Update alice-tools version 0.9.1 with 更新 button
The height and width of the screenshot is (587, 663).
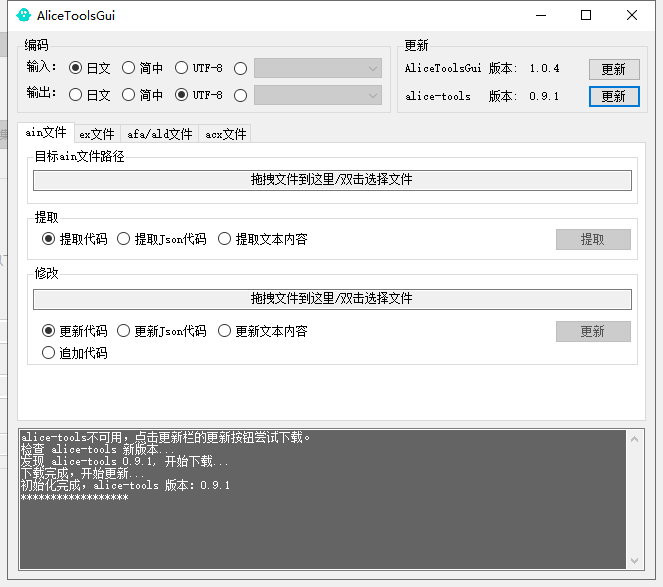[614, 96]
